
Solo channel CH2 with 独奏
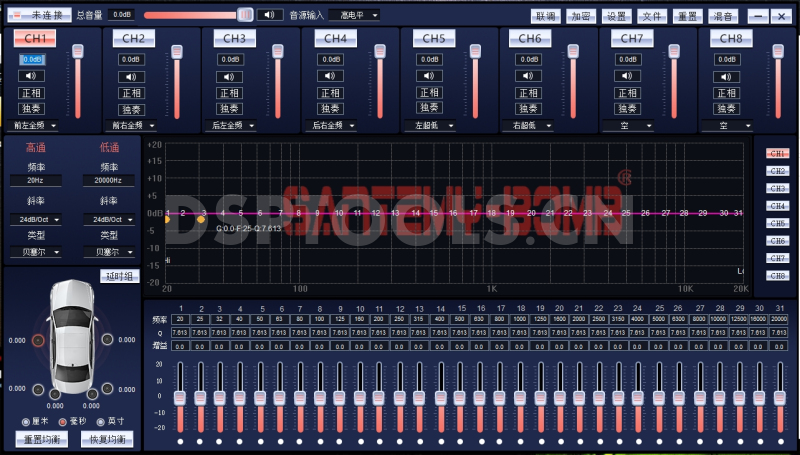(131, 109)
